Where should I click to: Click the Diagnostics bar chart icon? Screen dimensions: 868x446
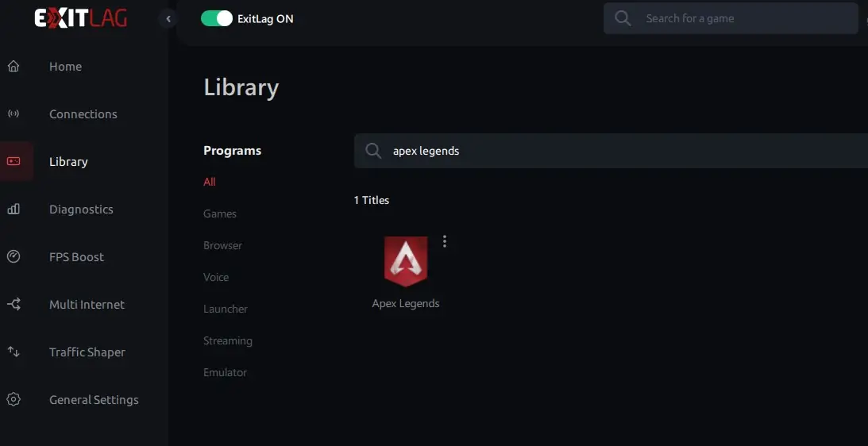click(x=14, y=210)
